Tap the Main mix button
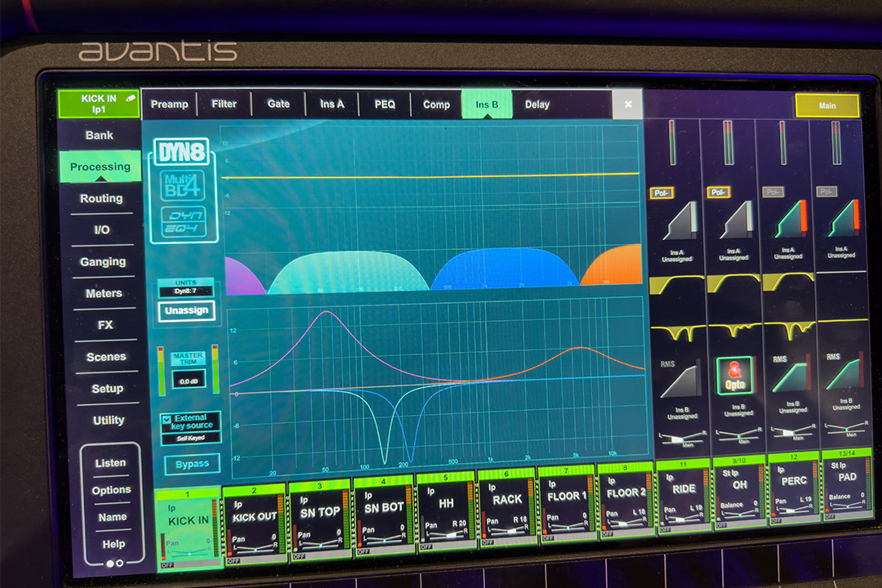The width and height of the screenshot is (882, 588). pyautogui.click(x=826, y=106)
